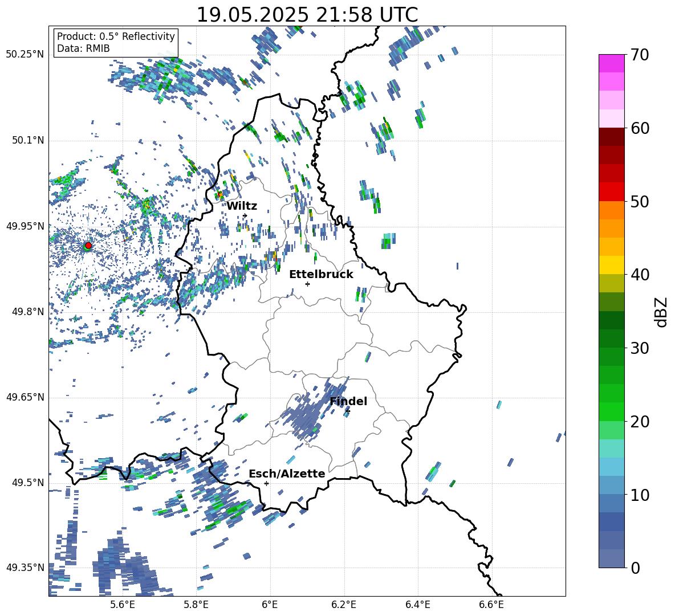The image size is (675, 616).
Task: Click the Wiltz city label
Action: coord(242,206)
